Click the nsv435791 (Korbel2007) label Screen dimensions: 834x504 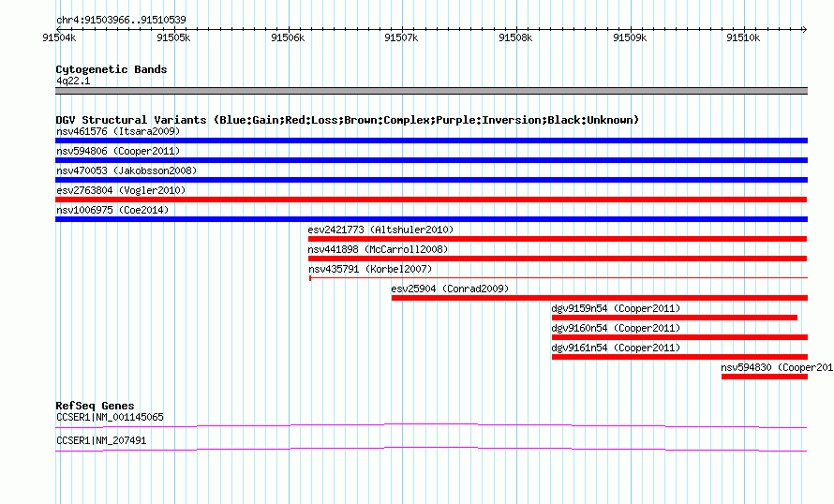(370, 269)
